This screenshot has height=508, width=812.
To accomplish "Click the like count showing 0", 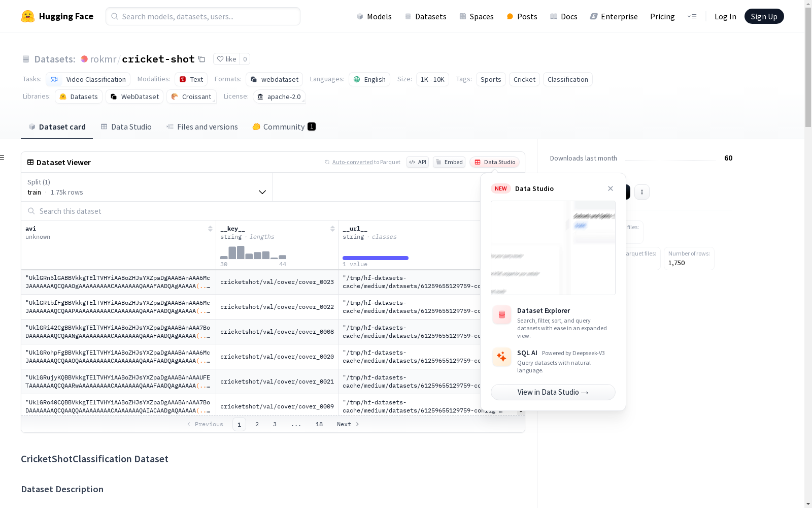I will pos(245,59).
